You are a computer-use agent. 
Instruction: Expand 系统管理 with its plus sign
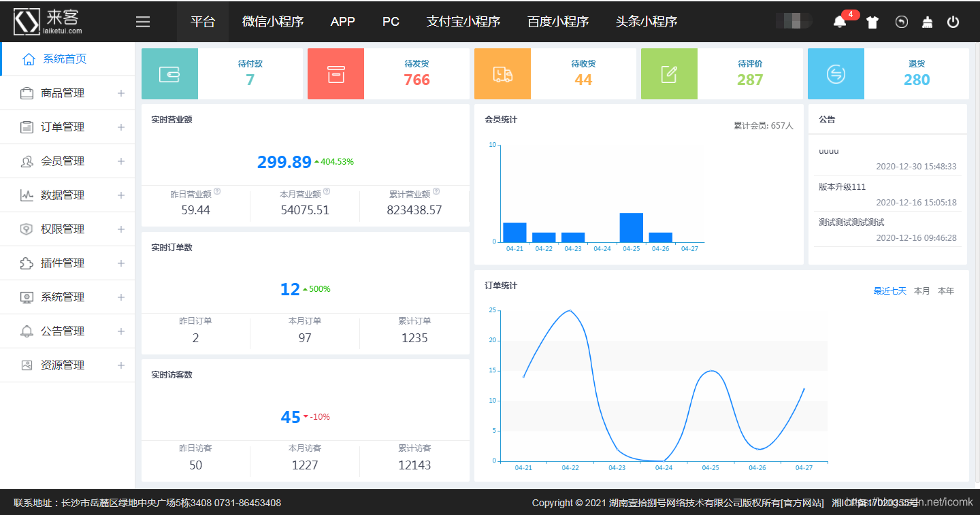point(121,297)
